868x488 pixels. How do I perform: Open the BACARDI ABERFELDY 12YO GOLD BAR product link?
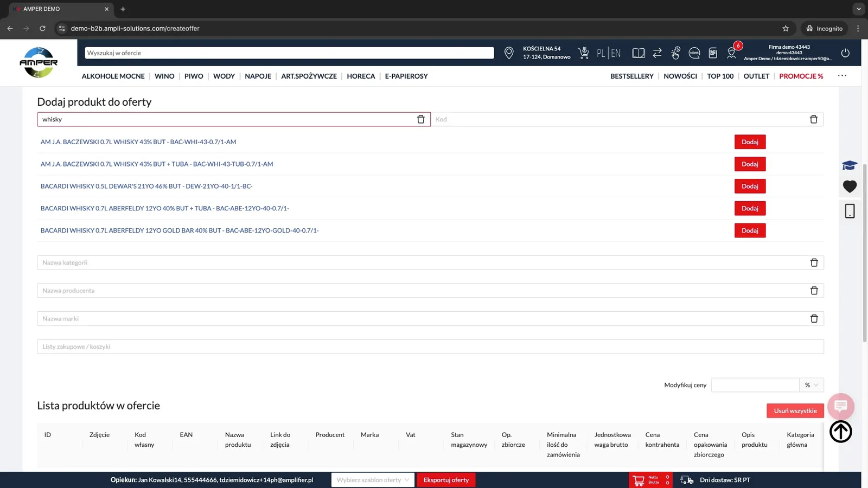180,230
